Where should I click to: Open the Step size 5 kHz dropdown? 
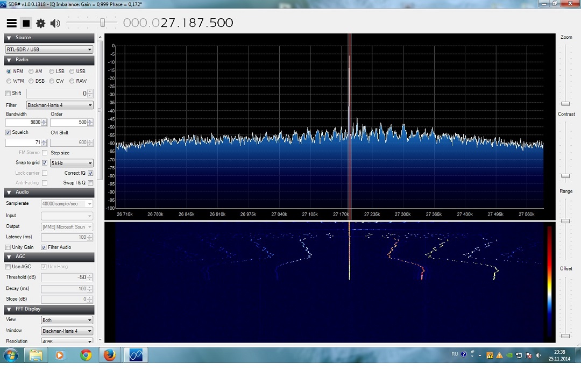tap(72, 163)
